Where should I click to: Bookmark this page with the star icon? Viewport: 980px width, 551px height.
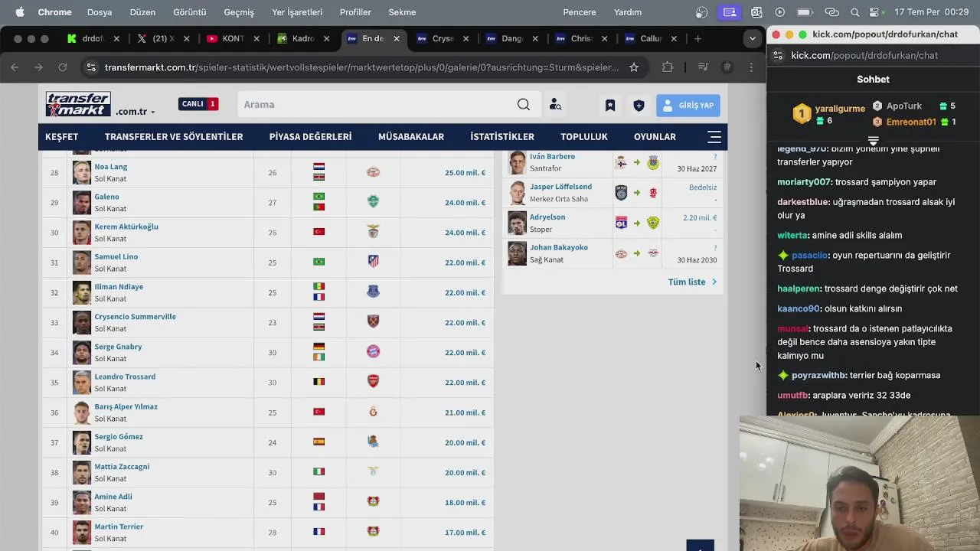click(634, 67)
